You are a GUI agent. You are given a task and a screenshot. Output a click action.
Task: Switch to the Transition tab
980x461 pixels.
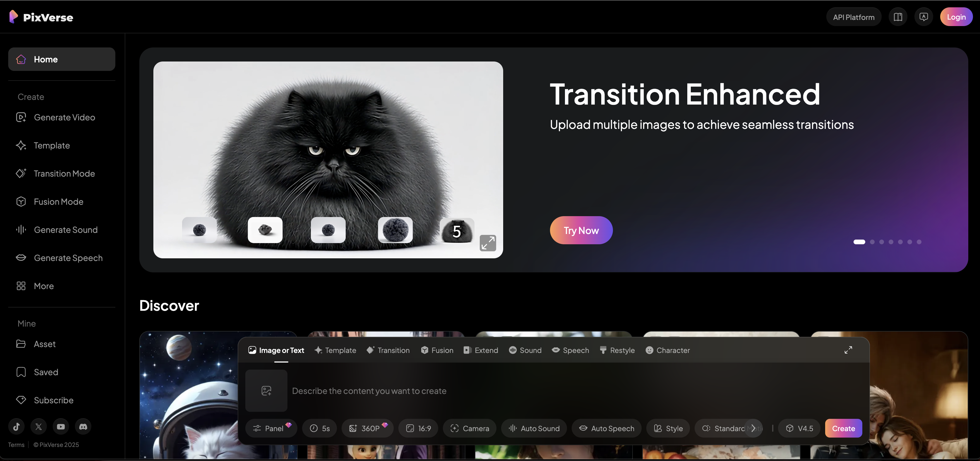click(x=388, y=350)
